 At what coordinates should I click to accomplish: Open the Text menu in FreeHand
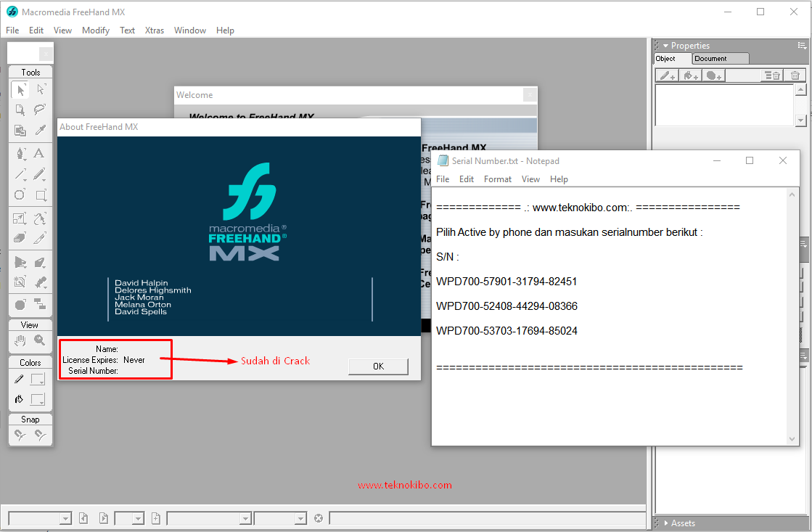(128, 30)
